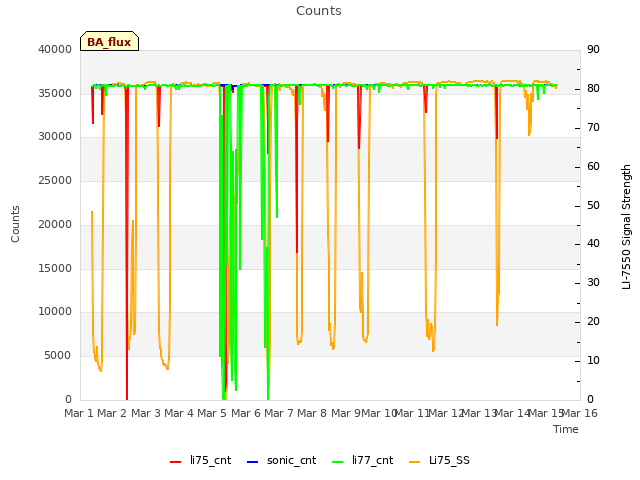The height and width of the screenshot is (480, 640).
Task: Select the BA_flux label tag
Action: pyautogui.click(x=109, y=41)
